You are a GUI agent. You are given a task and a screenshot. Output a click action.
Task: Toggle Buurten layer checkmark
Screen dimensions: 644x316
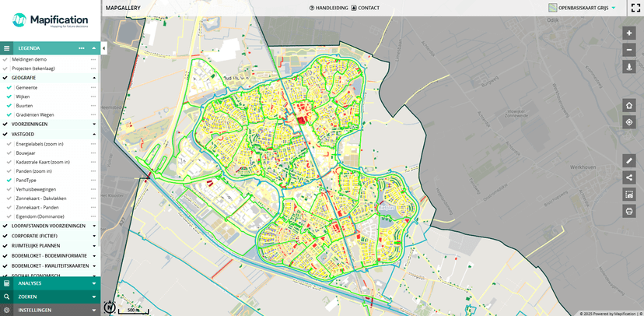[9, 106]
